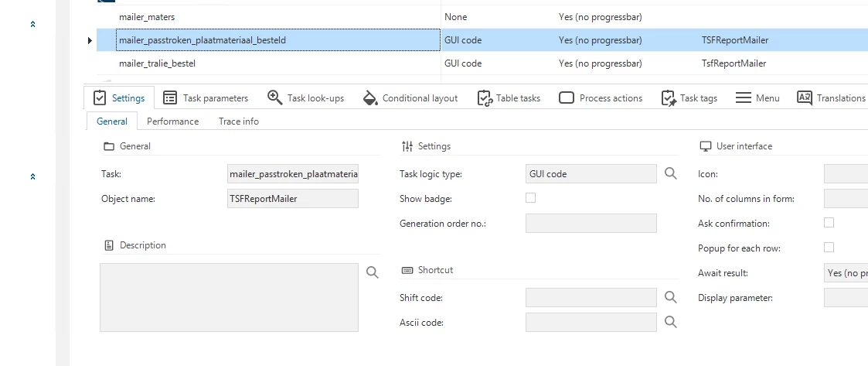This screenshot has width=868, height=366.
Task: Open the Task parameters tab
Action: click(x=206, y=98)
